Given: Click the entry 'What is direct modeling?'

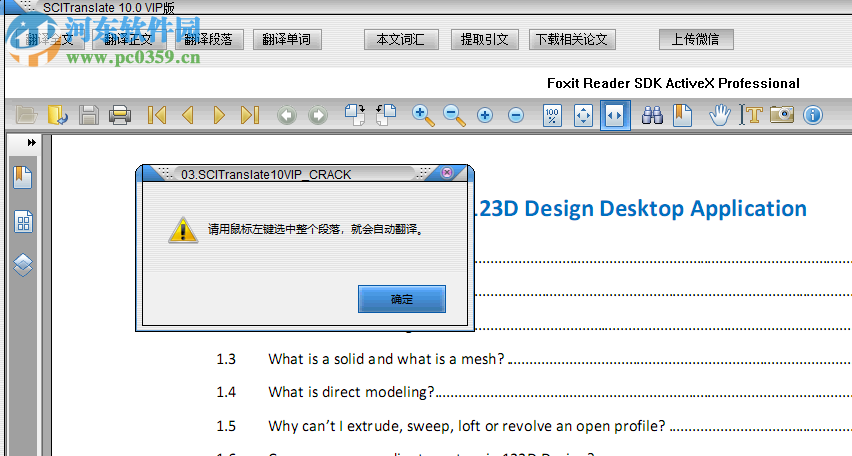Looking at the screenshot, I should tap(352, 392).
